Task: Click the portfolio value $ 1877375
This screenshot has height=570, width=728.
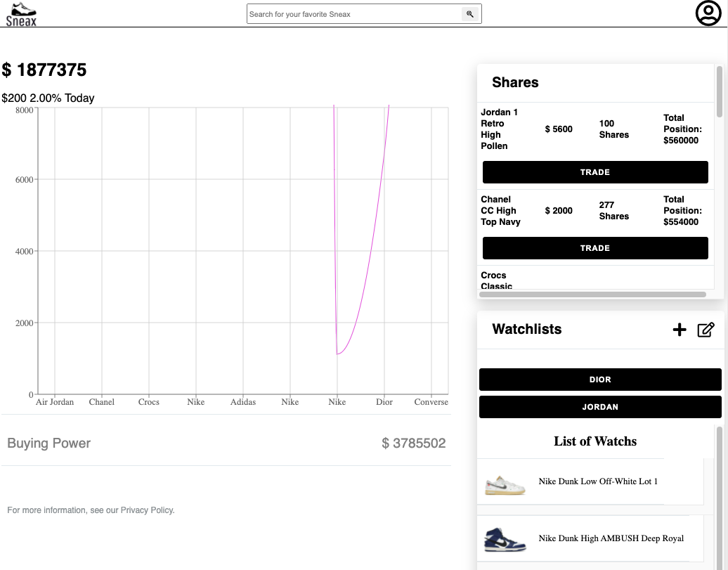Action: coord(44,70)
